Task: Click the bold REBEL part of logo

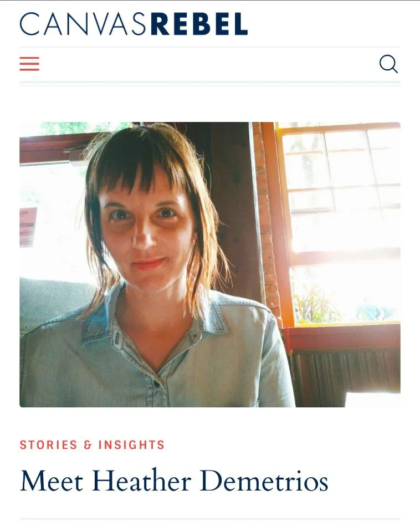Action: [199, 24]
